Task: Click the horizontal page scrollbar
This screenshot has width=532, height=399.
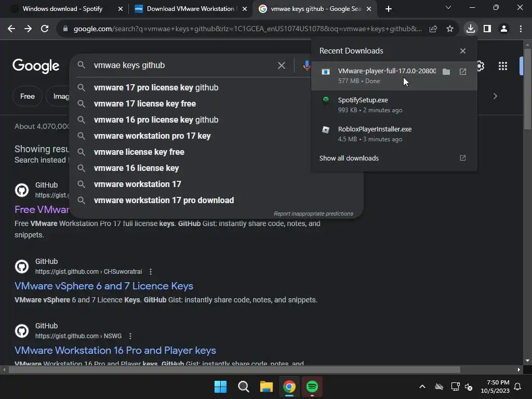Action: [234, 369]
